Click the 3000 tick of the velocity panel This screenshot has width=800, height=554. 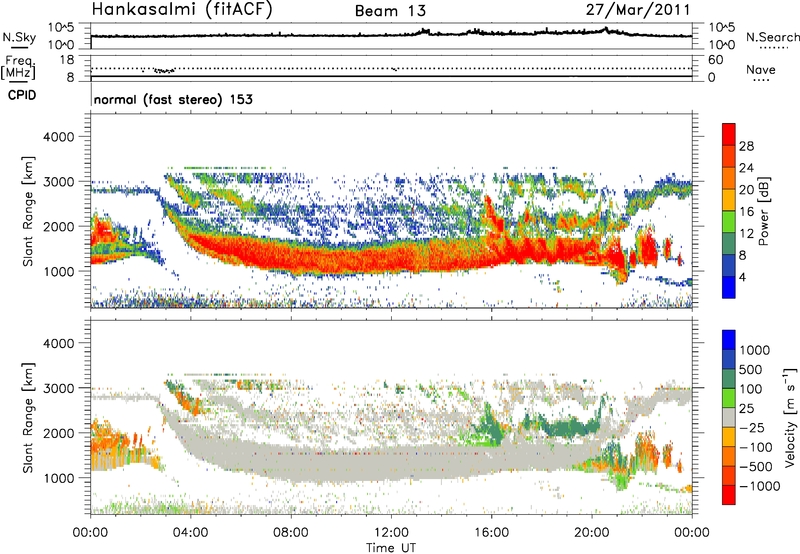tap(59, 388)
